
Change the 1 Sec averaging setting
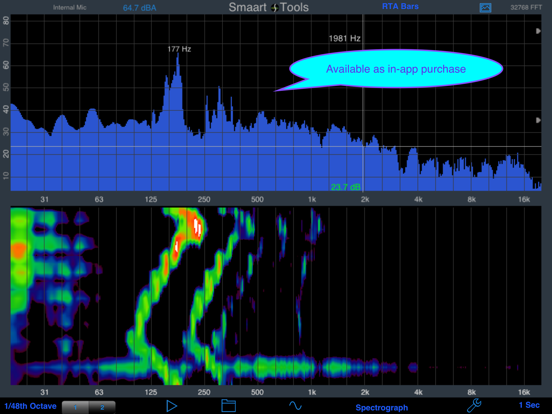point(529,405)
